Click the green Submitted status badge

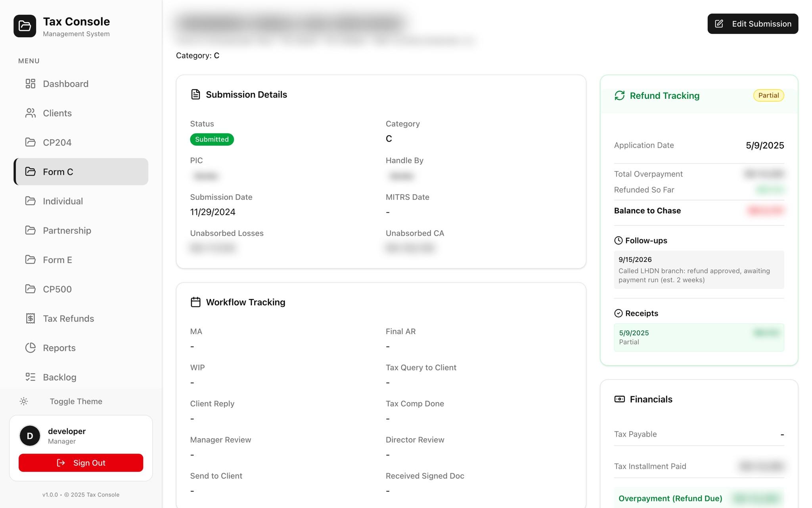pyautogui.click(x=212, y=140)
